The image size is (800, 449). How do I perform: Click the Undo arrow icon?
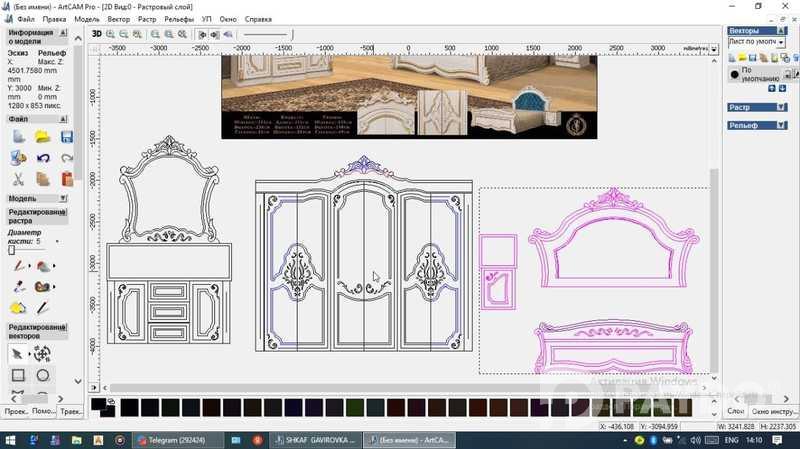tap(42, 158)
